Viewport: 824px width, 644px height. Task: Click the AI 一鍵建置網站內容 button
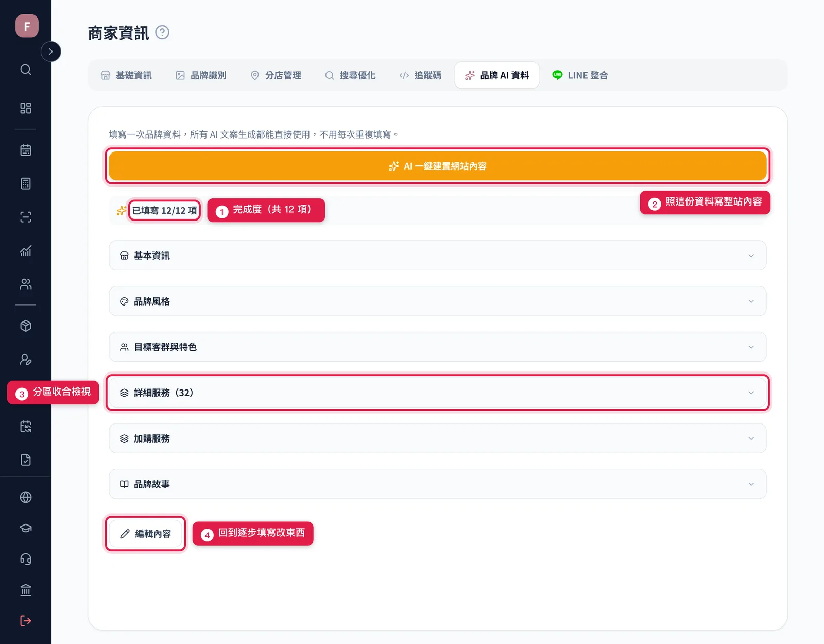tap(438, 166)
